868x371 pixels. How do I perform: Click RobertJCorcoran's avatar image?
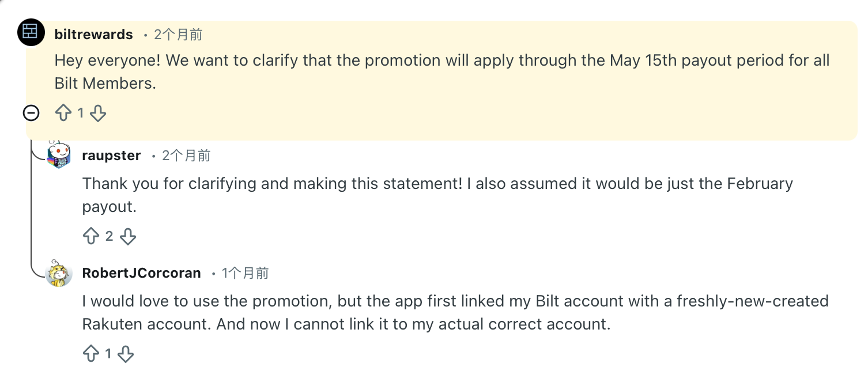pyautogui.click(x=59, y=273)
